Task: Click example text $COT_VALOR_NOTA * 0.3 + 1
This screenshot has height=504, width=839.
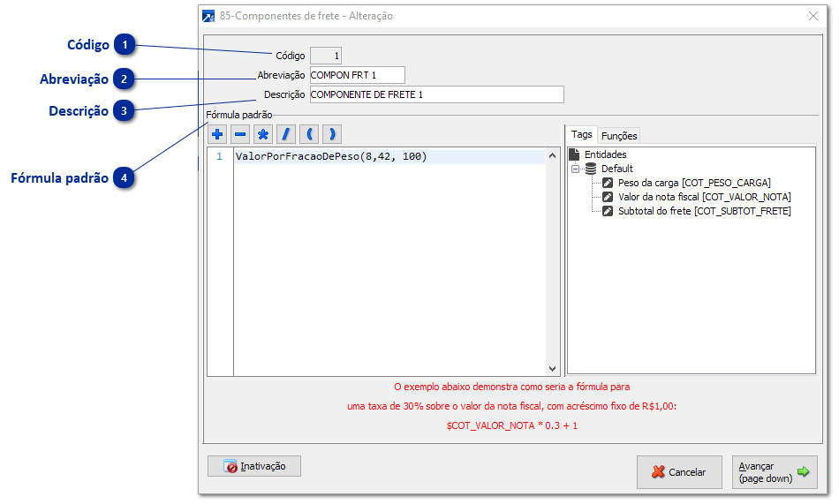Action: [512, 426]
